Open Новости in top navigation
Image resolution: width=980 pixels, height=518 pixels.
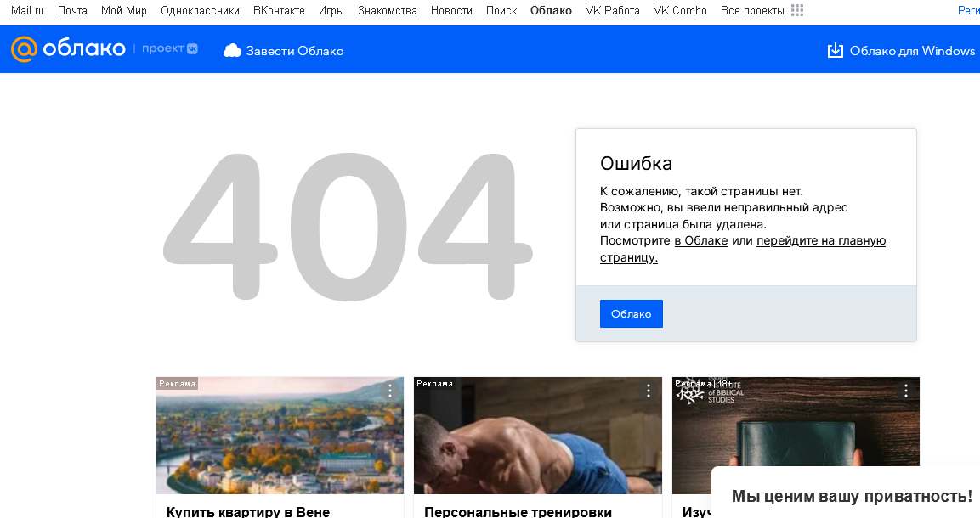pos(451,10)
